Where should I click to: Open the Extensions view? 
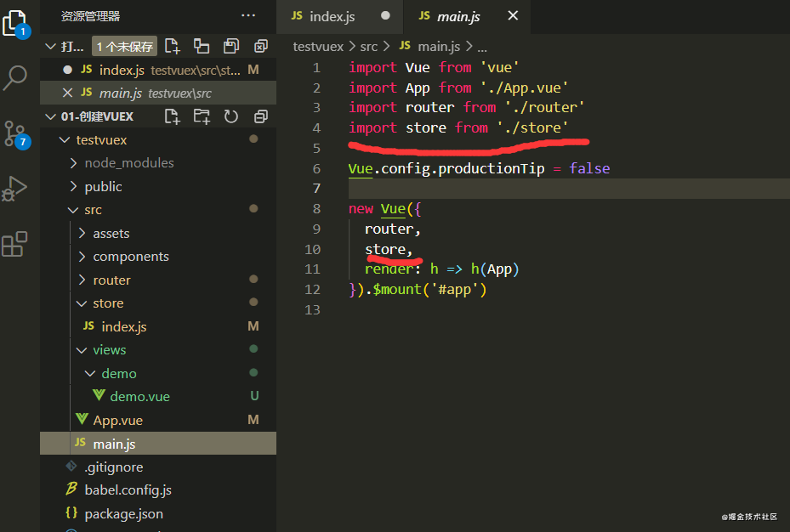(x=14, y=245)
